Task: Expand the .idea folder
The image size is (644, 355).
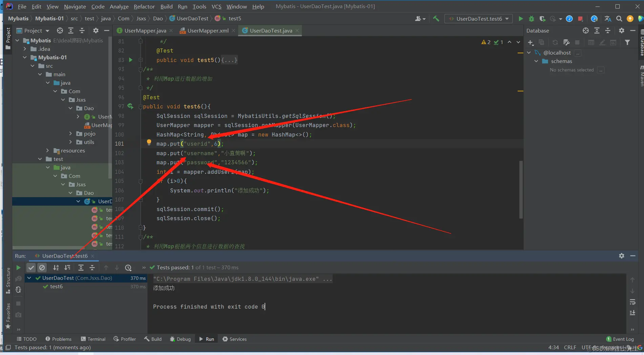Action: (x=25, y=49)
